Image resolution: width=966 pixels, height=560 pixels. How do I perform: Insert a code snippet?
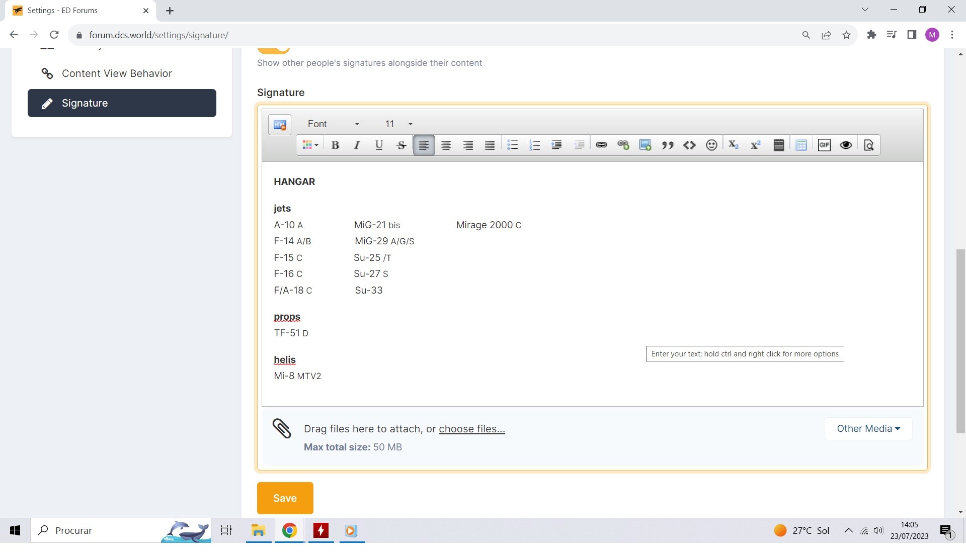[689, 145]
